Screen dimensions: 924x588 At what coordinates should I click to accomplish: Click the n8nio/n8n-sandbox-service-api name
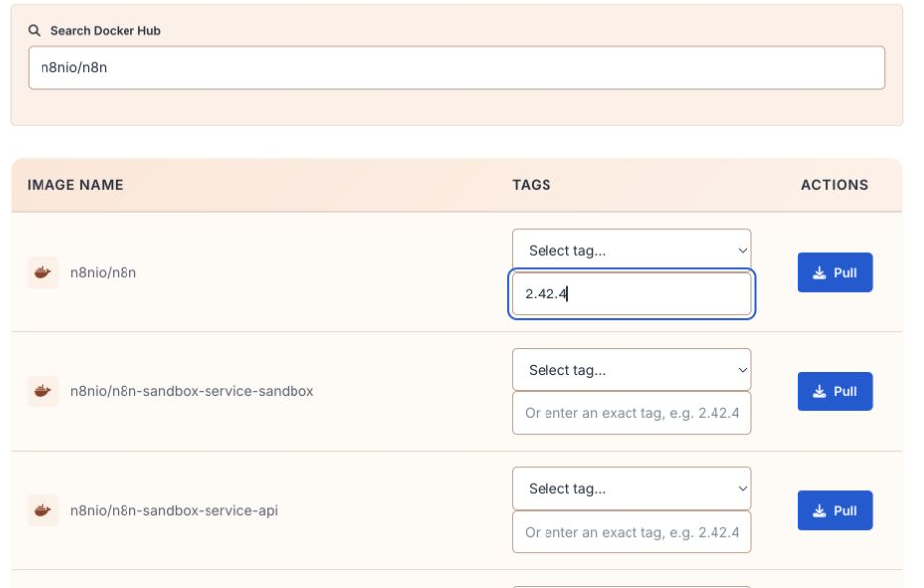point(174,510)
